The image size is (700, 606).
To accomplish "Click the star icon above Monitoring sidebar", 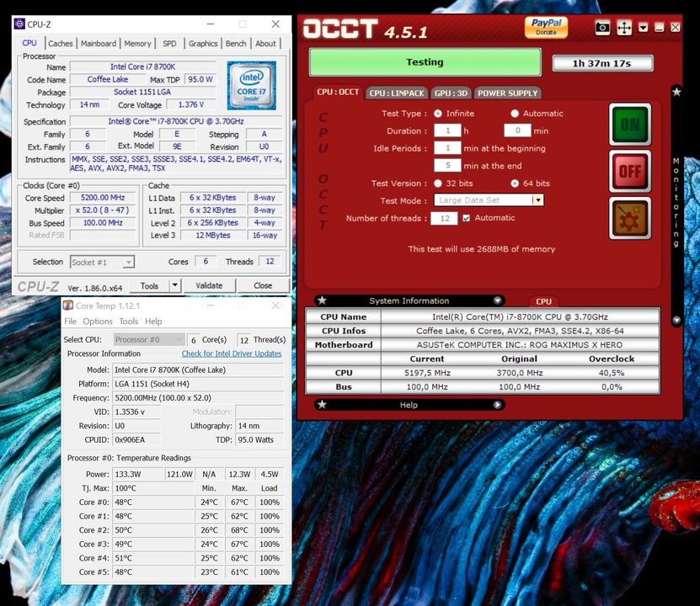I will pos(676,92).
